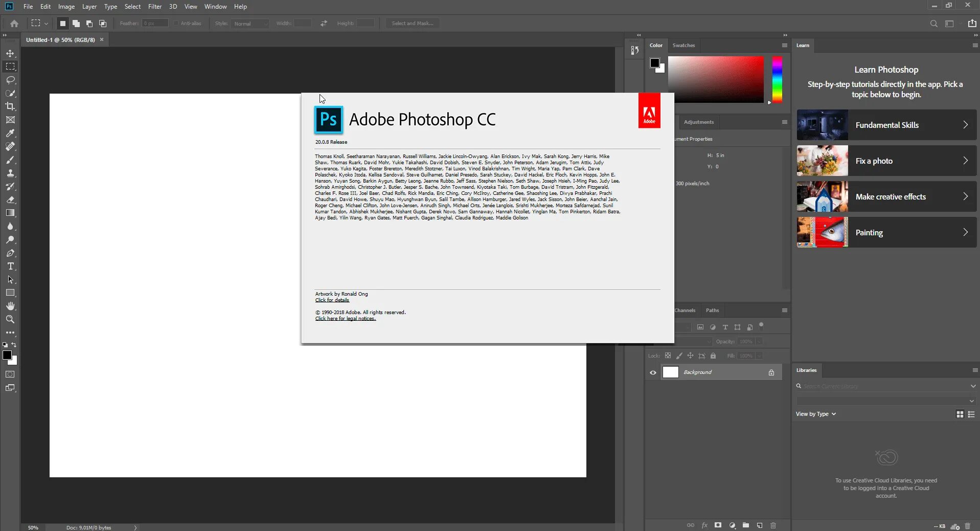Open the status bar info arrow
This screenshot has width=980, height=531.
tap(135, 527)
